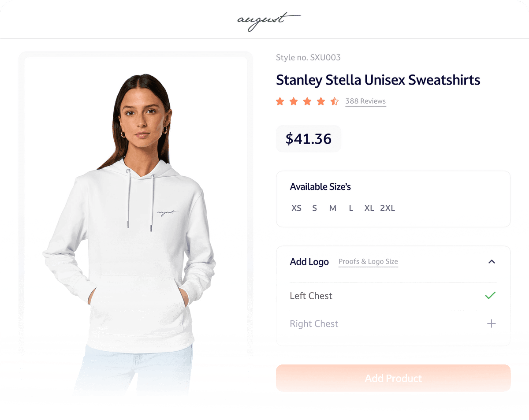Select the Right Chest logo option
529x420 pixels.
pos(314,323)
